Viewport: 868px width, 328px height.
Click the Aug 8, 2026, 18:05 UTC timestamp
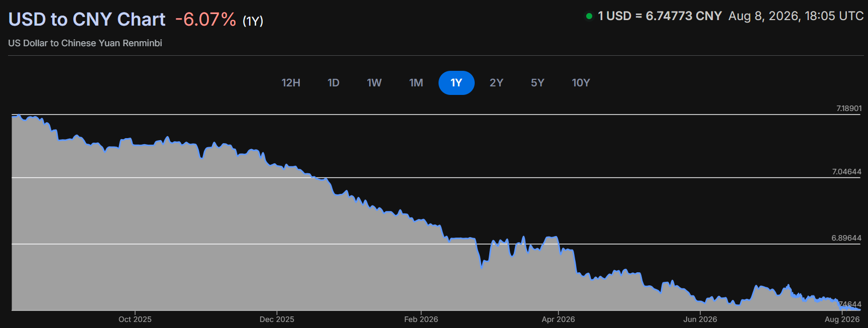(x=796, y=16)
